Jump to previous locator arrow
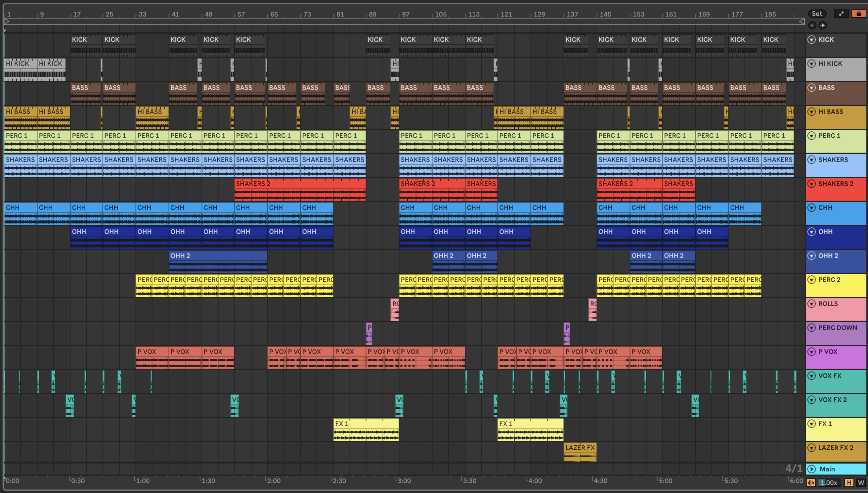The width and height of the screenshot is (868, 493). click(812, 25)
